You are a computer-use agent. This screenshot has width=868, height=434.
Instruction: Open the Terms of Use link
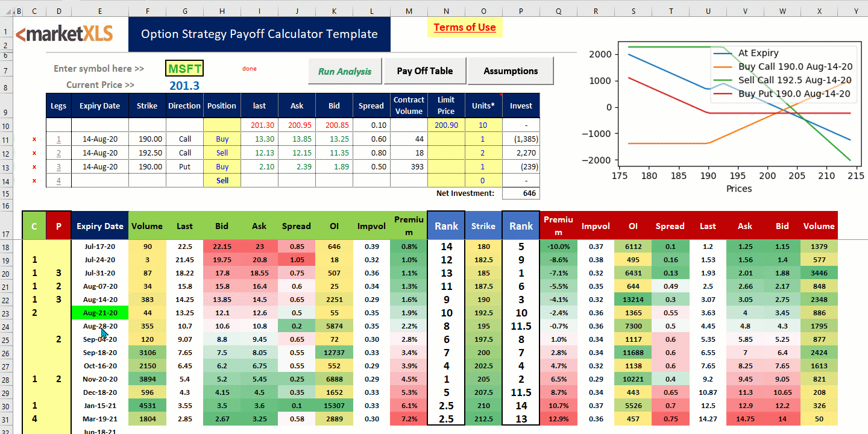pyautogui.click(x=464, y=27)
